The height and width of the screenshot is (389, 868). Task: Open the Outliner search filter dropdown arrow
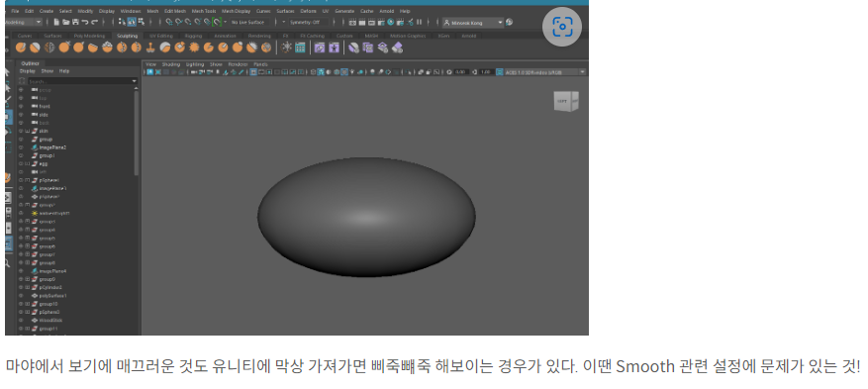pos(135,81)
